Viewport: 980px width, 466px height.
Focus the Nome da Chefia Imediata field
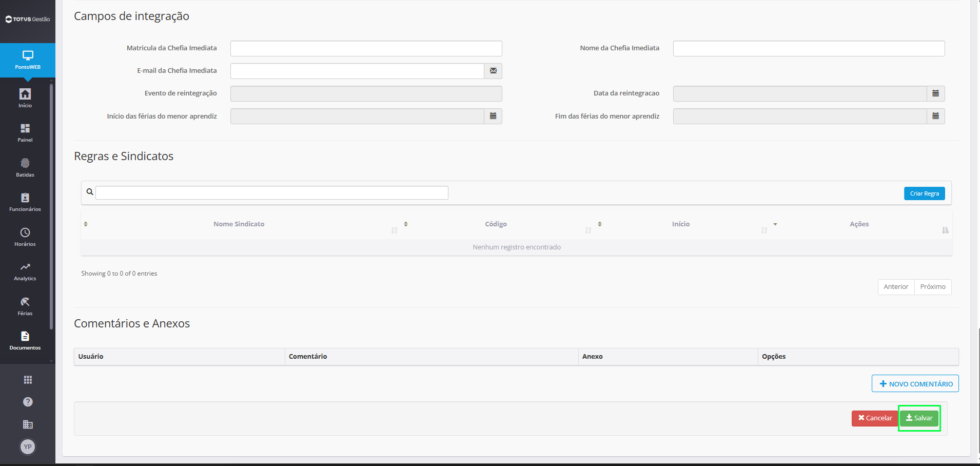[809, 48]
